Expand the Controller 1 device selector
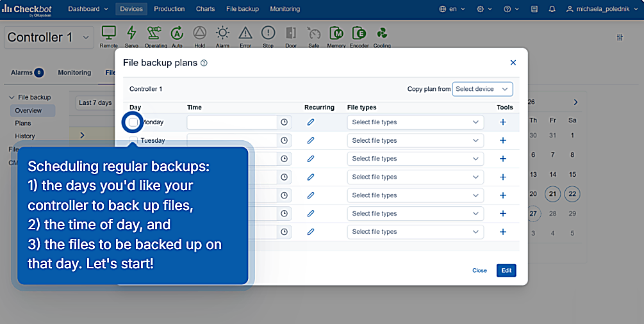Viewport: 644px width, 324px height. [49, 37]
